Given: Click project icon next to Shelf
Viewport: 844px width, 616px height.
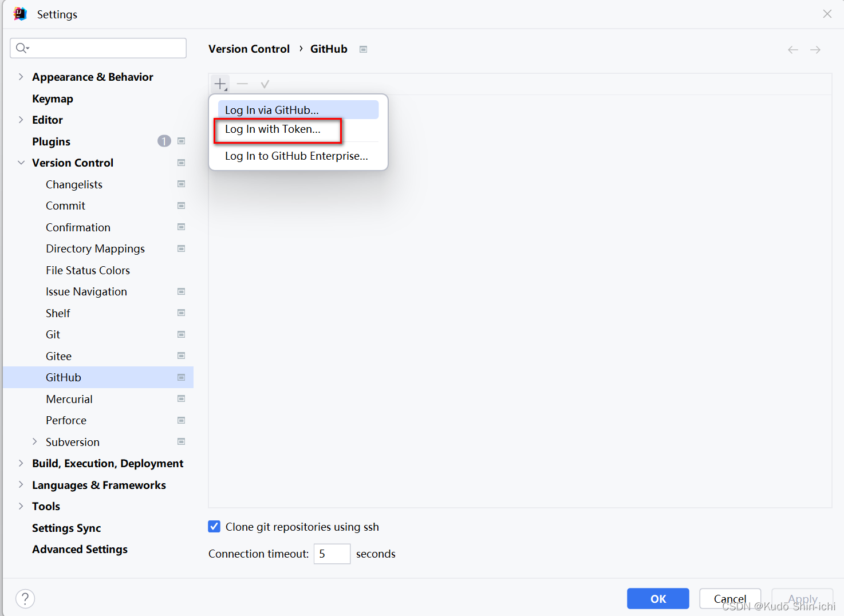Looking at the screenshot, I should [182, 313].
